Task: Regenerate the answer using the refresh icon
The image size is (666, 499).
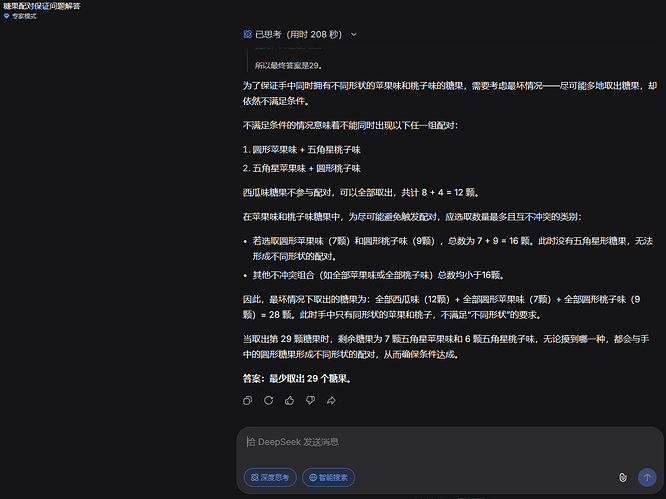Action: [268, 400]
